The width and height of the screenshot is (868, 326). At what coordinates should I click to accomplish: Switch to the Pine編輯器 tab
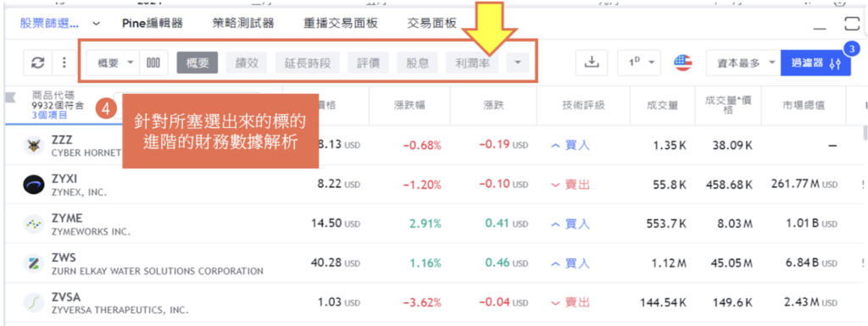pyautogui.click(x=153, y=23)
